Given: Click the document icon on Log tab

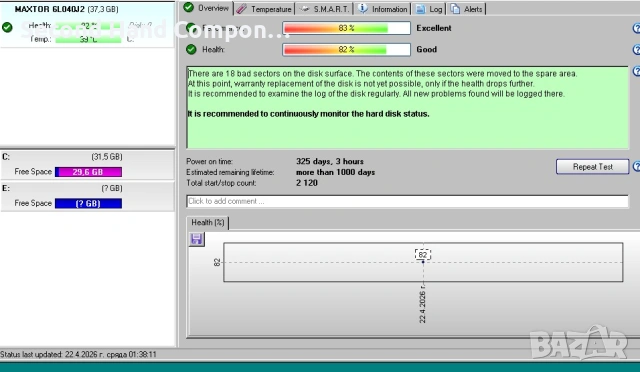Looking at the screenshot, I should [420, 9].
